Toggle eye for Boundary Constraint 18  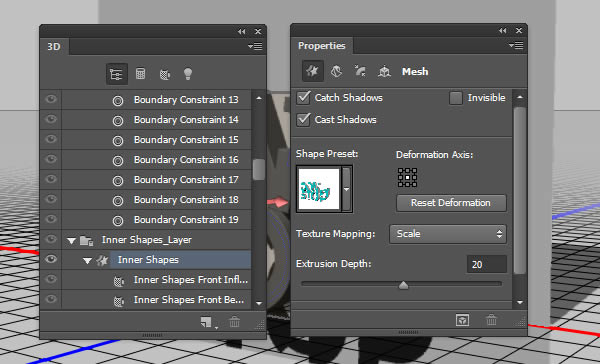tap(51, 199)
